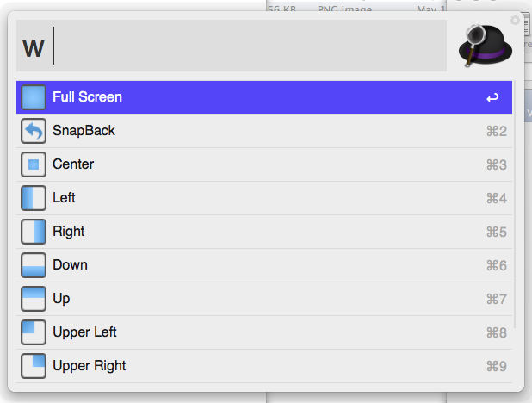Click the Left half window icon
This screenshot has width=532, height=403.
(x=34, y=198)
